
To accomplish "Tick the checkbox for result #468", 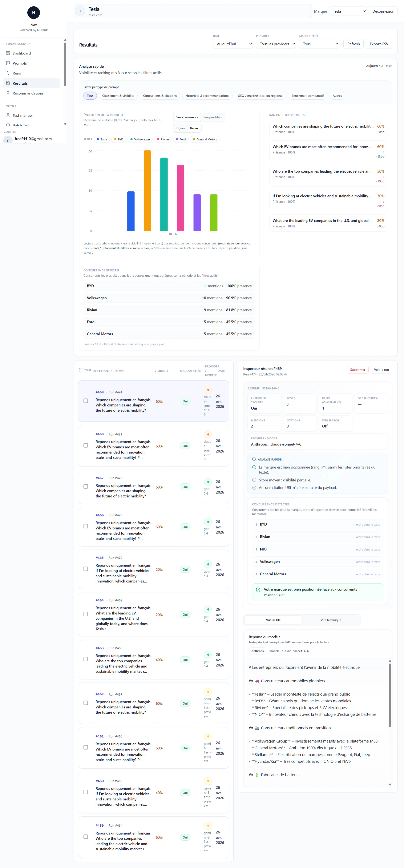I will tap(85, 445).
